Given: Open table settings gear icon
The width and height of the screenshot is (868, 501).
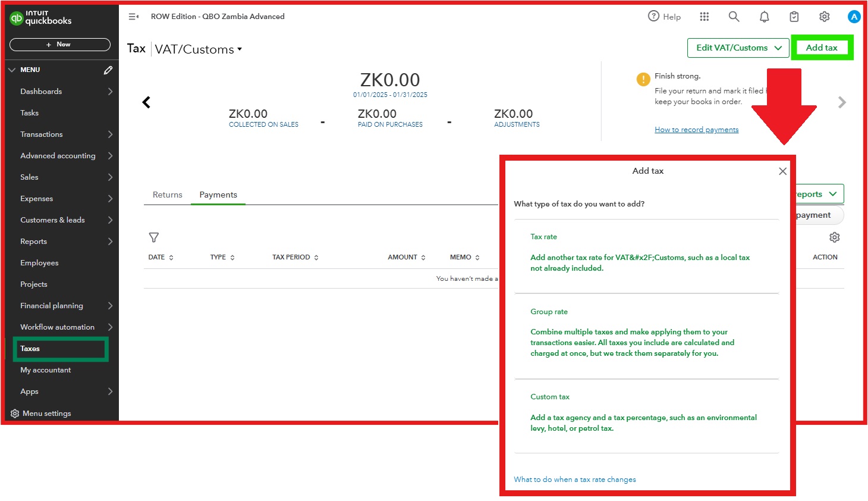Looking at the screenshot, I should click(835, 237).
